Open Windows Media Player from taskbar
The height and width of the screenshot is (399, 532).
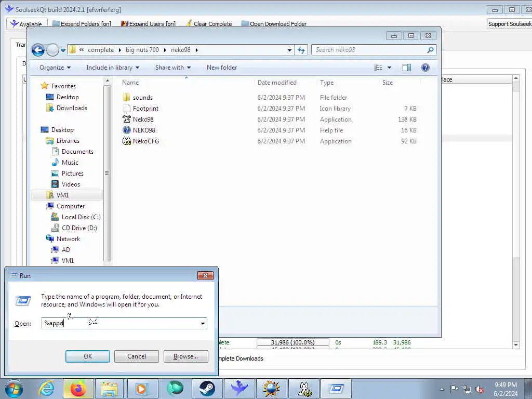(x=142, y=389)
